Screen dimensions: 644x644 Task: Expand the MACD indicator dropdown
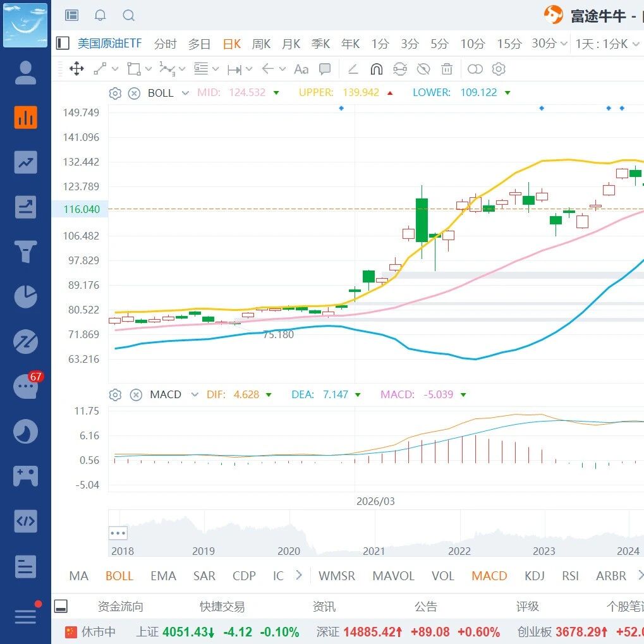click(195, 395)
